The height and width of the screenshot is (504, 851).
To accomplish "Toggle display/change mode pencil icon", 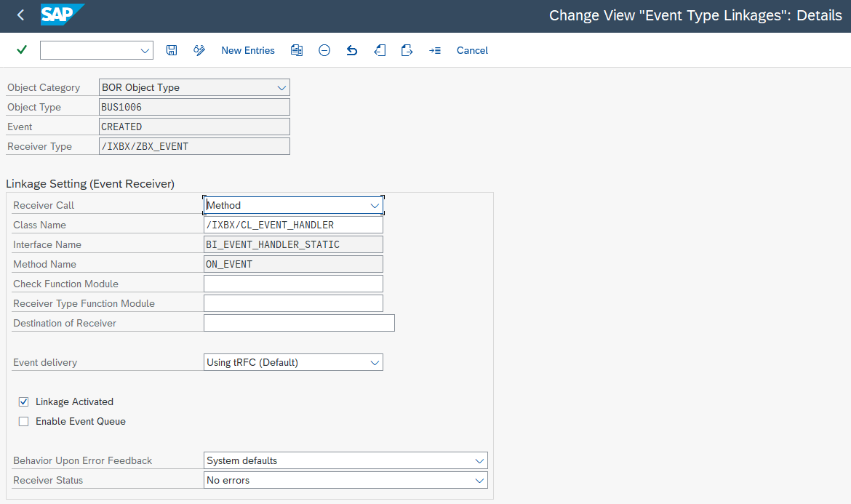I will 199,50.
